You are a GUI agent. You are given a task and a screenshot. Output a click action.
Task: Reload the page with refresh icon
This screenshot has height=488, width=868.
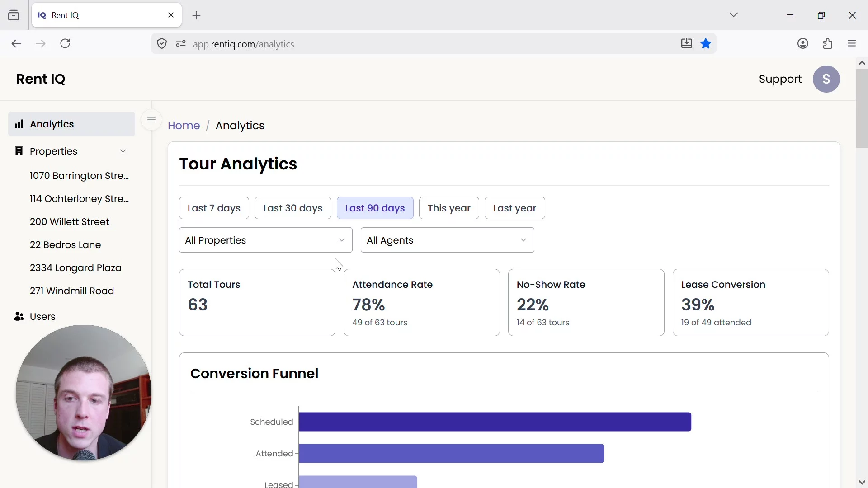66,44
